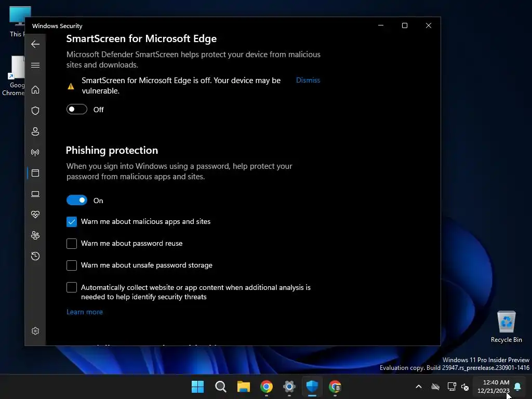532x399 pixels.
Task: Select App & browser control icon
Action: pyautogui.click(x=35, y=173)
